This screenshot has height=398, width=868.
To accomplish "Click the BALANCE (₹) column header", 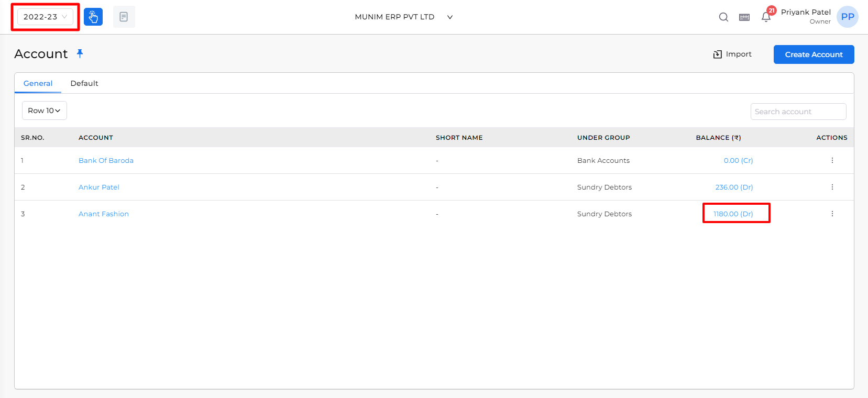I will point(718,138).
